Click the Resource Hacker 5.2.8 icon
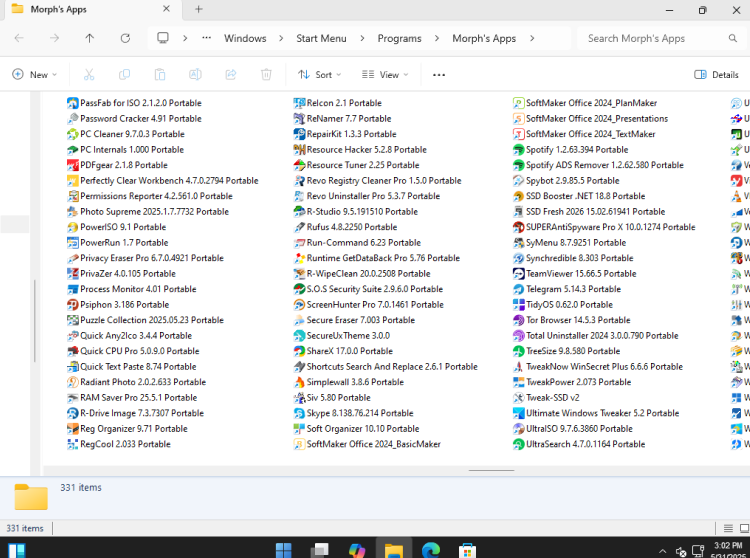Viewport: 750px width, 558px height. tap(299, 150)
